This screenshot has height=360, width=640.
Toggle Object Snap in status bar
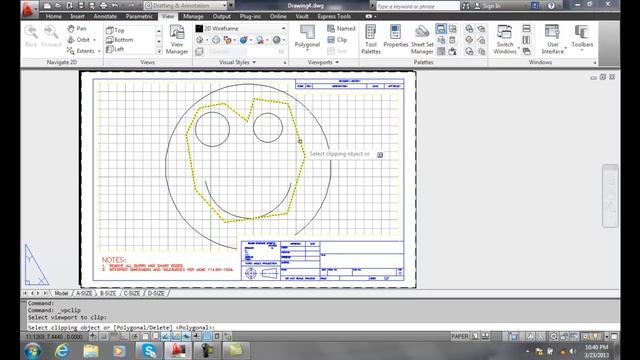tap(145, 336)
